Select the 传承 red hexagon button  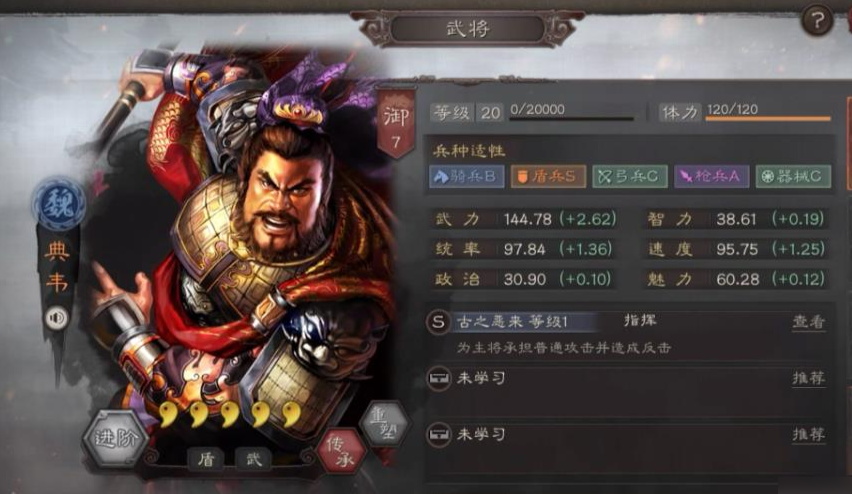(x=341, y=451)
